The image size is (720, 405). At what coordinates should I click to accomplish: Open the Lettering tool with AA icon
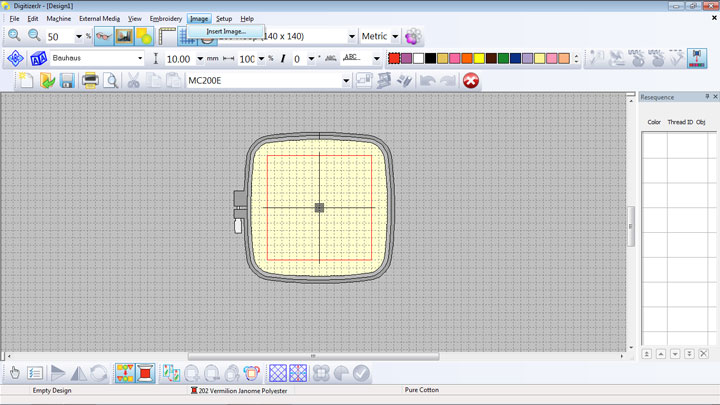point(39,58)
